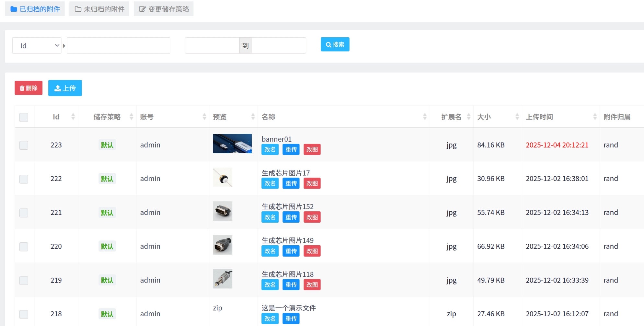Click the search keyword input field
This screenshot has height=326, width=644.
[x=118, y=46]
